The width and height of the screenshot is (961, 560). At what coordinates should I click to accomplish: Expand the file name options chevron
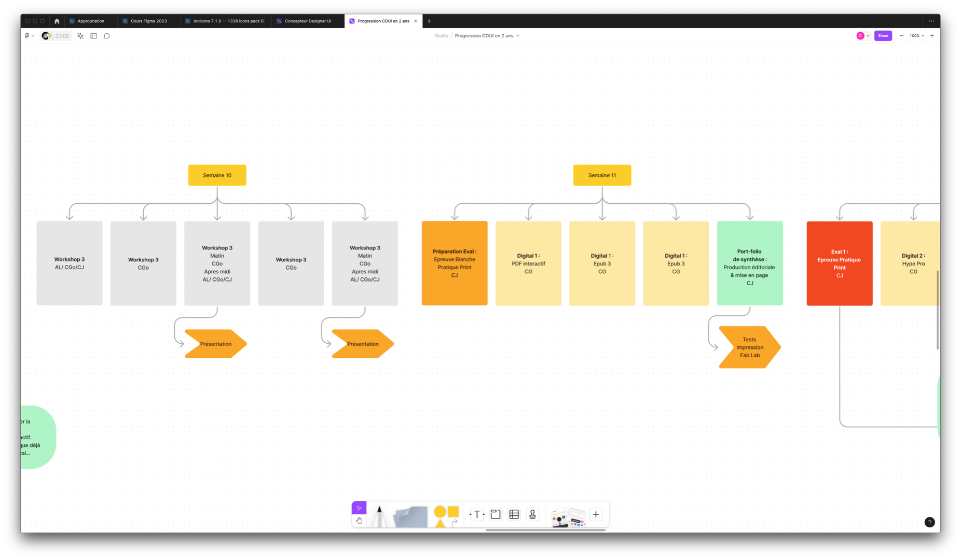(x=518, y=36)
